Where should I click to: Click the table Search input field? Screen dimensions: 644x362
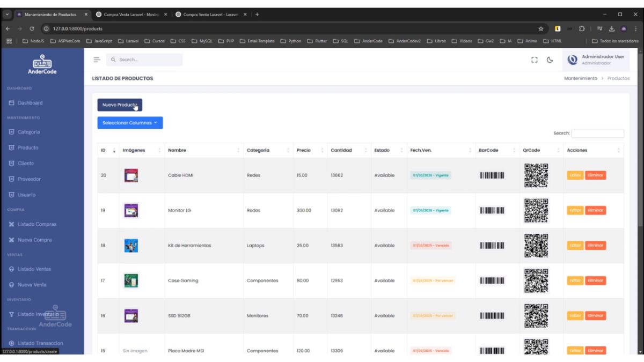(597, 134)
